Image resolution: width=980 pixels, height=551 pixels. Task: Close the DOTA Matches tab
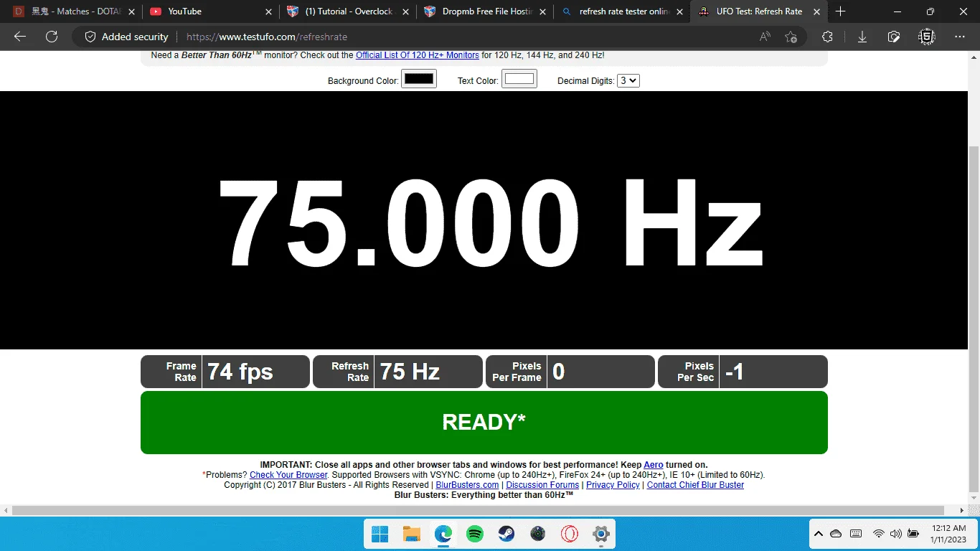pyautogui.click(x=131, y=11)
